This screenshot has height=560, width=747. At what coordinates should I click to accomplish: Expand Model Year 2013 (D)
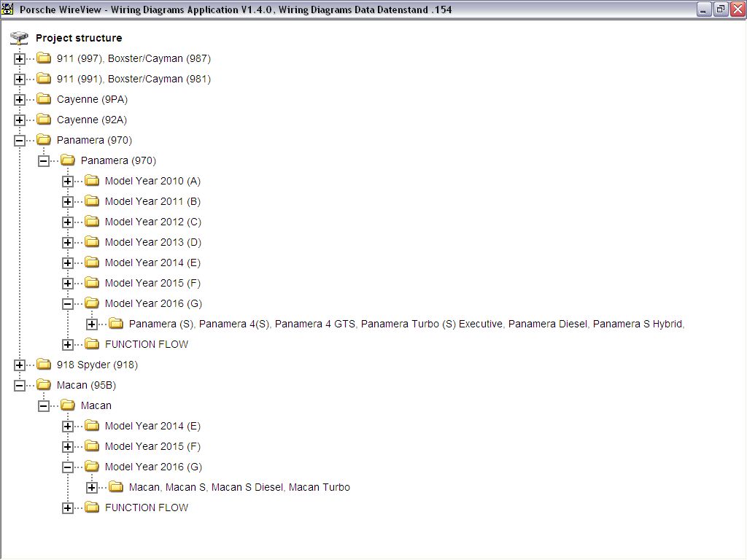(x=68, y=244)
